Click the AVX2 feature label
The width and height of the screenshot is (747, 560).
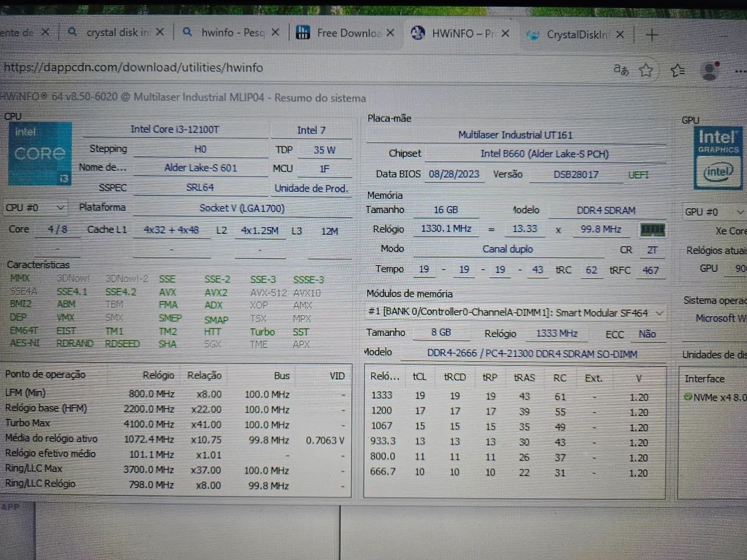[x=216, y=292]
